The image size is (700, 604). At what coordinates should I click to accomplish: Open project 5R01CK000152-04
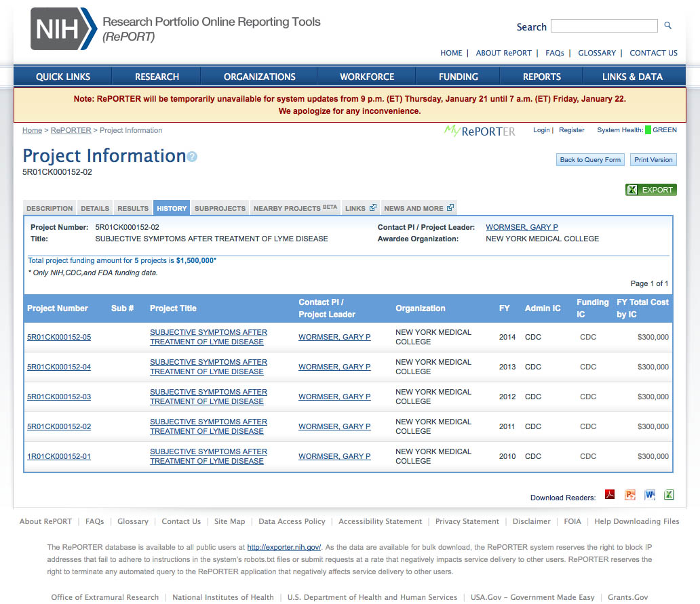(x=59, y=367)
